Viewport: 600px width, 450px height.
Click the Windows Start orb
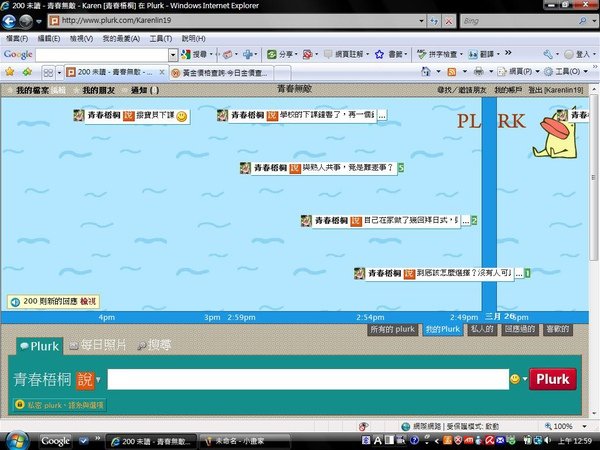click(x=16, y=441)
